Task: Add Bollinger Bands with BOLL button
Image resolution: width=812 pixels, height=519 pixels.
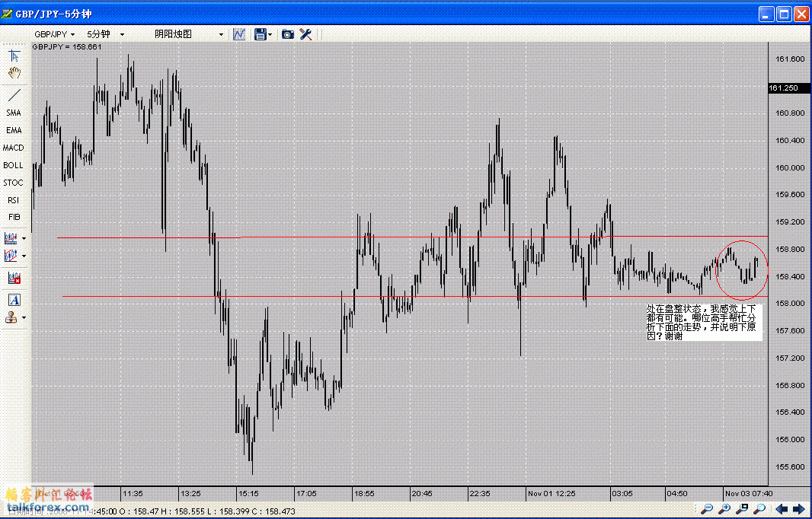Action: pos(14,165)
